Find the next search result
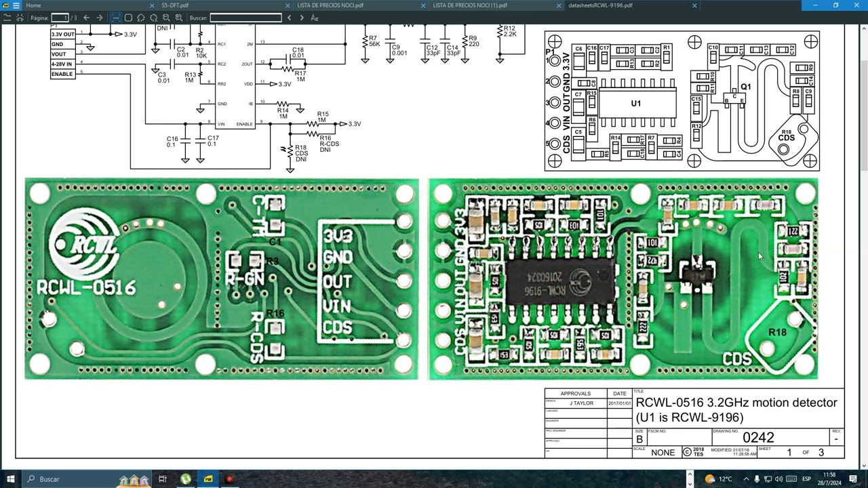This screenshot has width=868, height=488. pyautogui.click(x=302, y=18)
